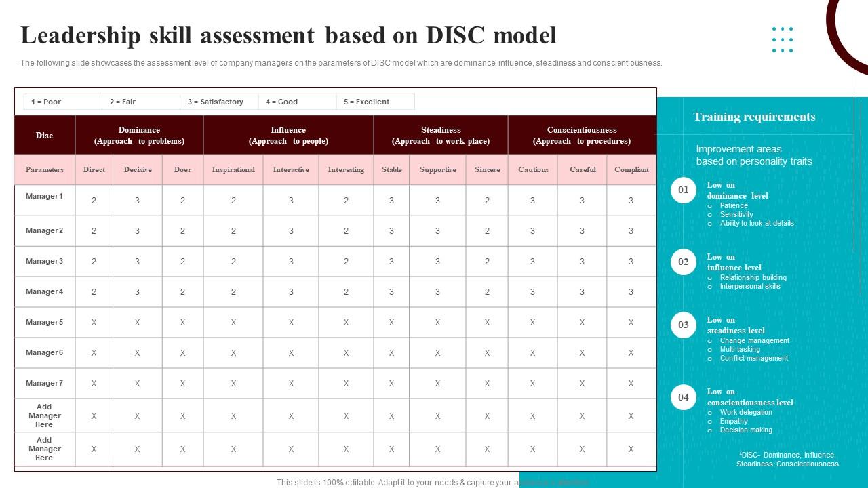Click Manager 5 X rating cell under Direct
Image resolution: width=868 pixels, height=488 pixels.
94,322
